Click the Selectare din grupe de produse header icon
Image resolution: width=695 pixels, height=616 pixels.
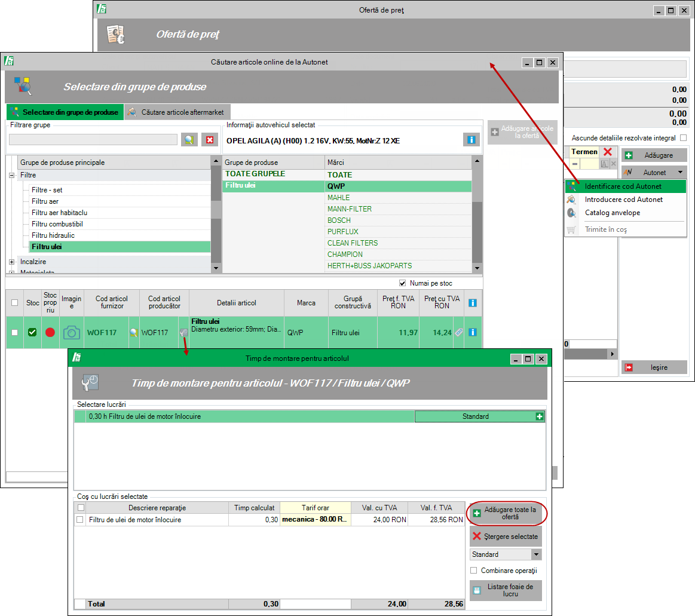(x=23, y=86)
